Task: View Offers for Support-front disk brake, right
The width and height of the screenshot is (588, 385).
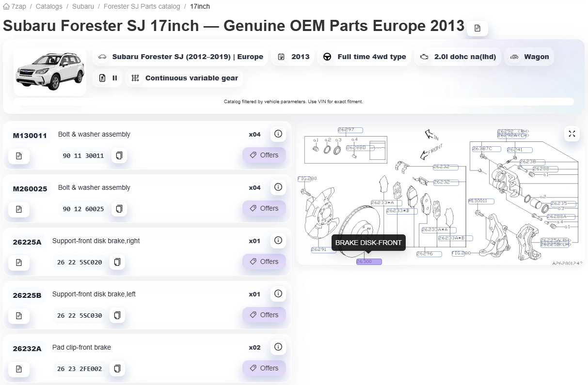Action: click(x=264, y=262)
